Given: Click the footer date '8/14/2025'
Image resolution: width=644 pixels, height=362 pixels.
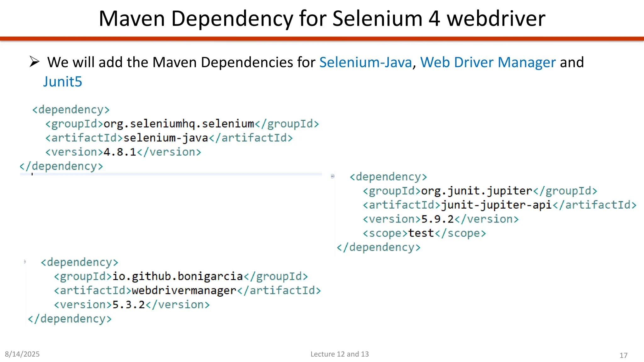Looking at the screenshot, I should pyautogui.click(x=22, y=354).
